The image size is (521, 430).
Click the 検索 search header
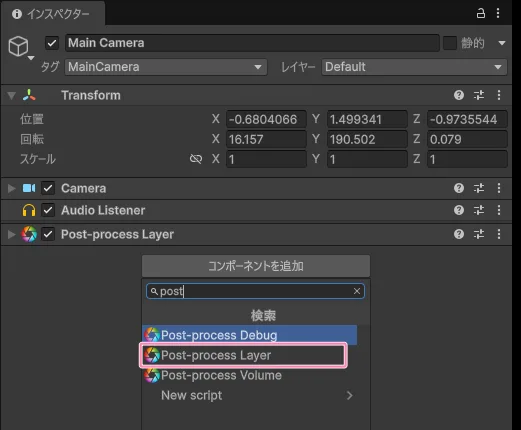pyautogui.click(x=263, y=315)
